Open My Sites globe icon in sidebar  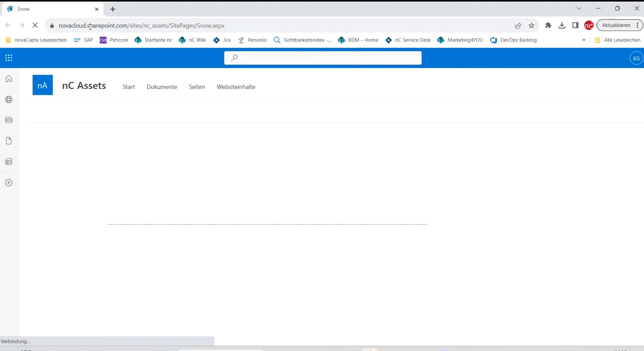(x=9, y=100)
